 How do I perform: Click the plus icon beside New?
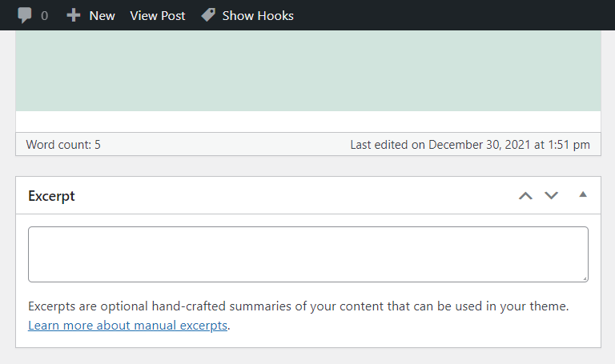point(74,15)
